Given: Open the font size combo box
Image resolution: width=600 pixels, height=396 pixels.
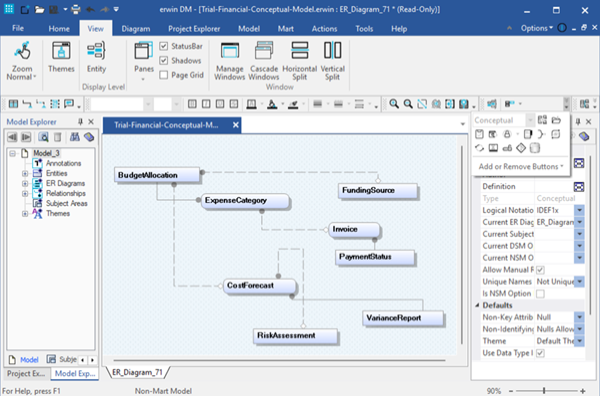Looking at the screenshot, I should click(x=167, y=104).
